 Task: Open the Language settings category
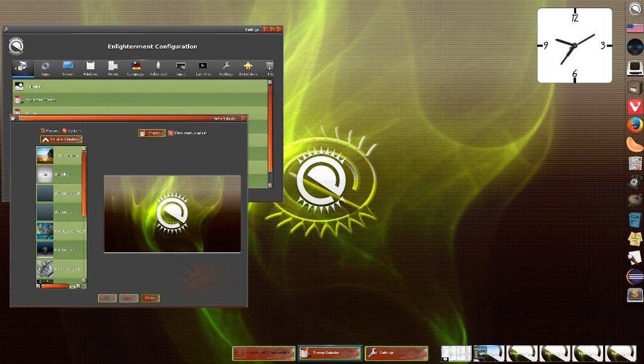pos(136,68)
